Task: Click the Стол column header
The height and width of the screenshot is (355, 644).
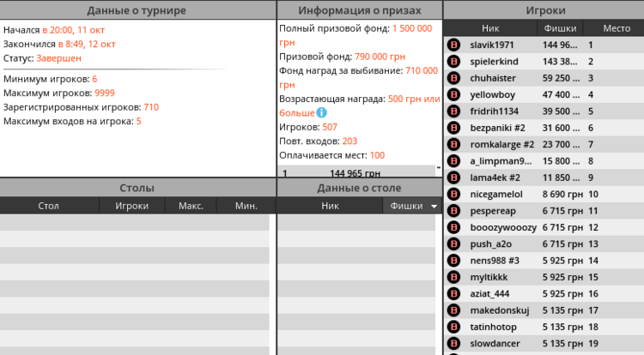Action: (x=49, y=206)
